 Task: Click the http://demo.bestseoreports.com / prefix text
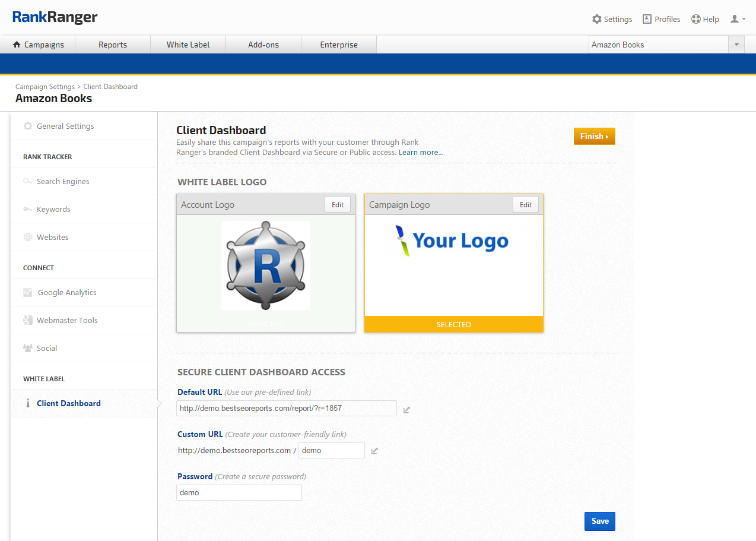click(237, 450)
